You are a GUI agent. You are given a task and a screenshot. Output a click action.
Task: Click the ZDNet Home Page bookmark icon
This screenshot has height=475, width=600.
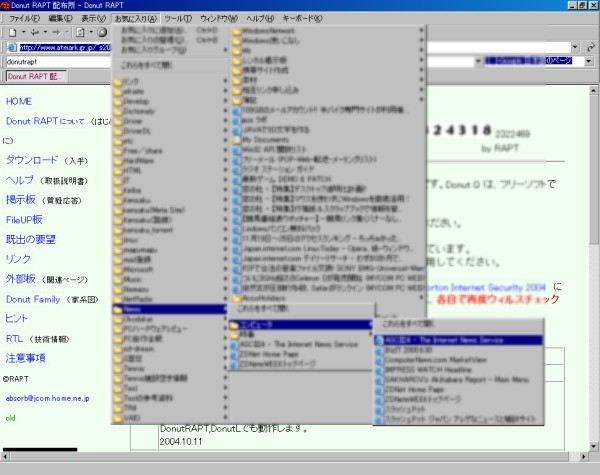[380, 388]
